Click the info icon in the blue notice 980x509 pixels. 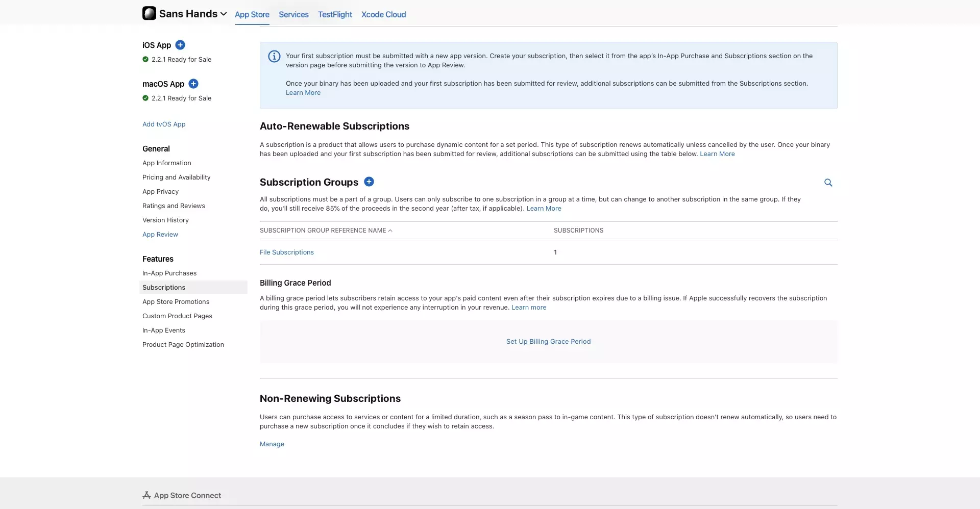pos(274,56)
